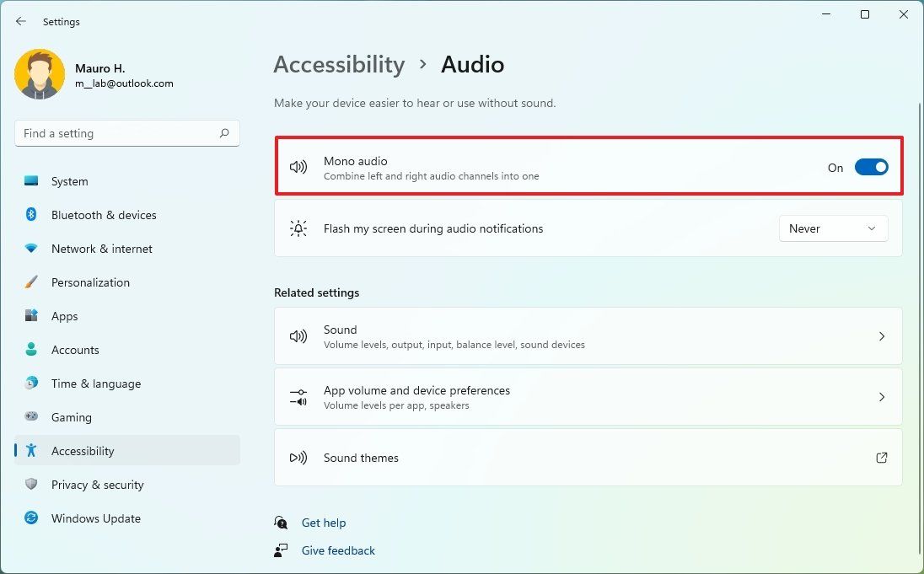Click the Mono audio speaker icon
Screen dimensions: 924x574
click(298, 167)
